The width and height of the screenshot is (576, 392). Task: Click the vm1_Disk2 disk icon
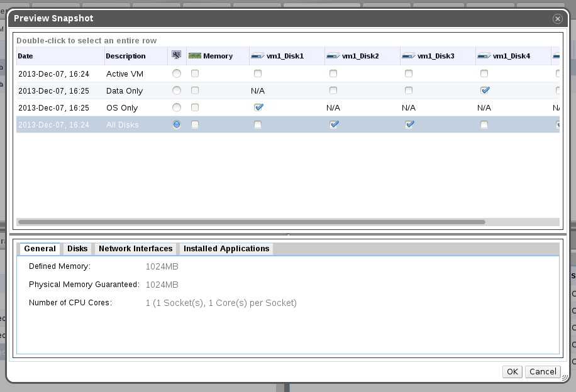coord(333,56)
